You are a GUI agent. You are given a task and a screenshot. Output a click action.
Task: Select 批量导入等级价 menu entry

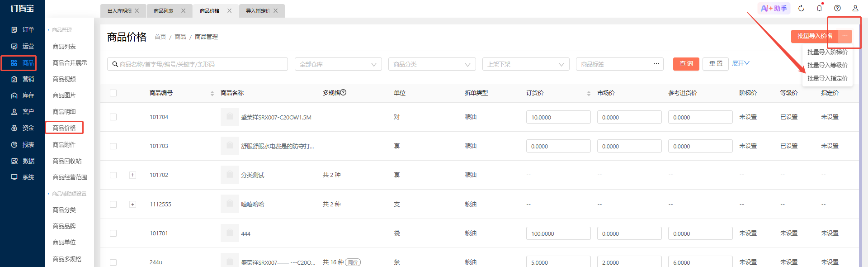[827, 65]
